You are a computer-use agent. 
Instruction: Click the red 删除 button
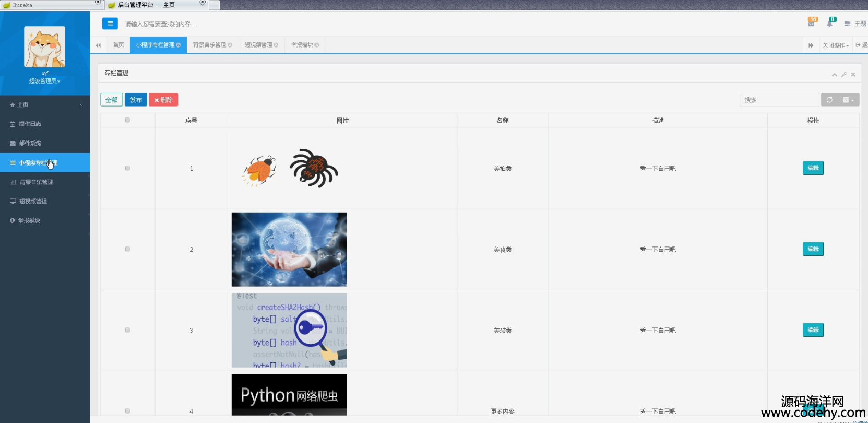pyautogui.click(x=163, y=100)
